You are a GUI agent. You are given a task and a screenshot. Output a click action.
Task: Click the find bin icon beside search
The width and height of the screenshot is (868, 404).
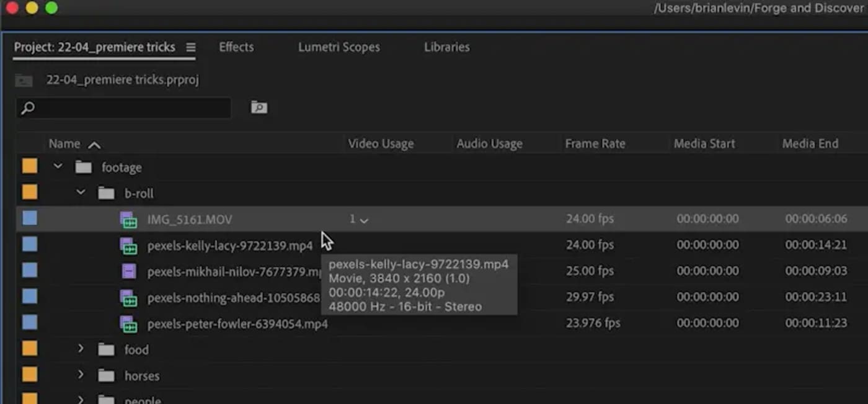pos(259,107)
